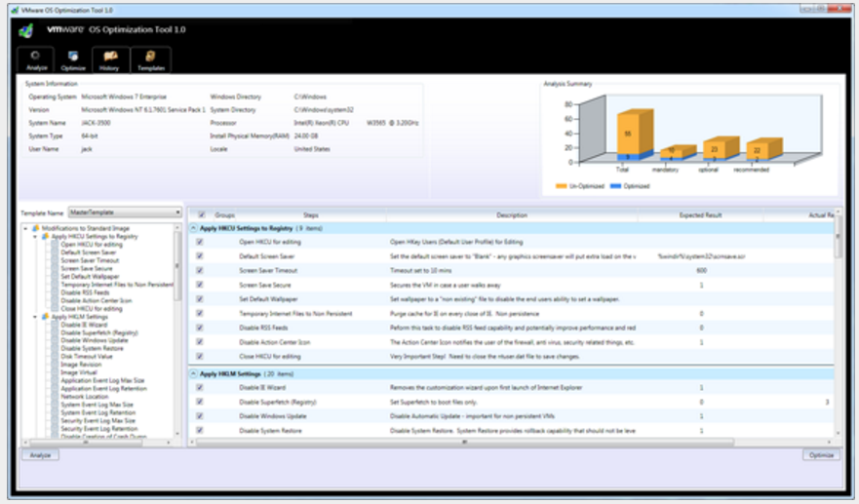The width and height of the screenshot is (859, 504).
Task: Sort by the Groups column header
Action: pos(224,215)
